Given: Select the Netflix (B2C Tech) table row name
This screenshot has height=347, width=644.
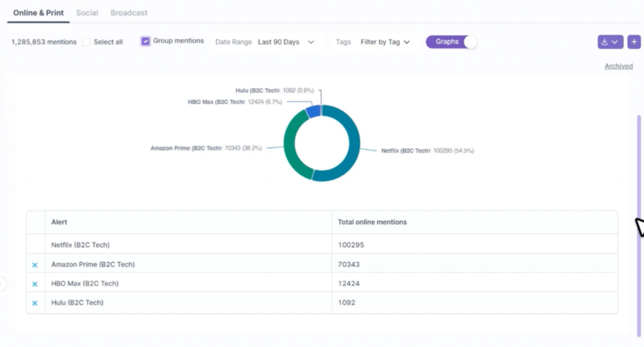Looking at the screenshot, I should tap(80, 245).
